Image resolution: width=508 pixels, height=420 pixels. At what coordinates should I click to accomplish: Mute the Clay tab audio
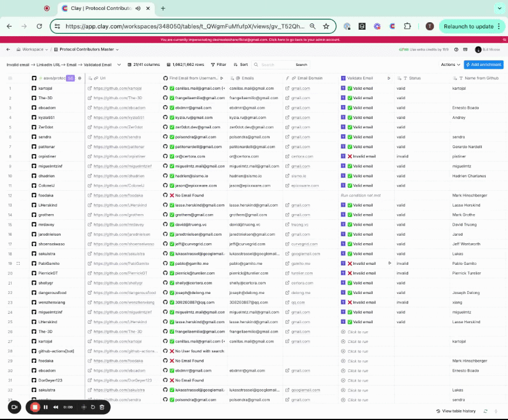[x=138, y=9]
